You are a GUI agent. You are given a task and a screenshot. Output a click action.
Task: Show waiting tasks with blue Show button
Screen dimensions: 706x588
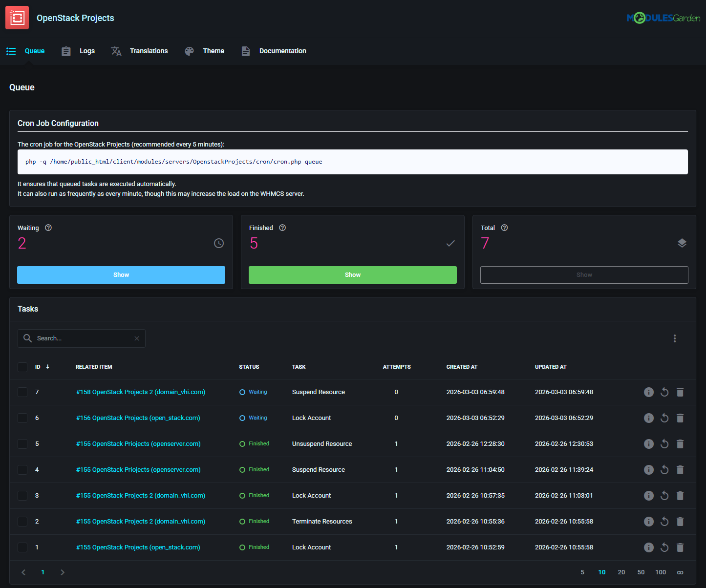(121, 275)
